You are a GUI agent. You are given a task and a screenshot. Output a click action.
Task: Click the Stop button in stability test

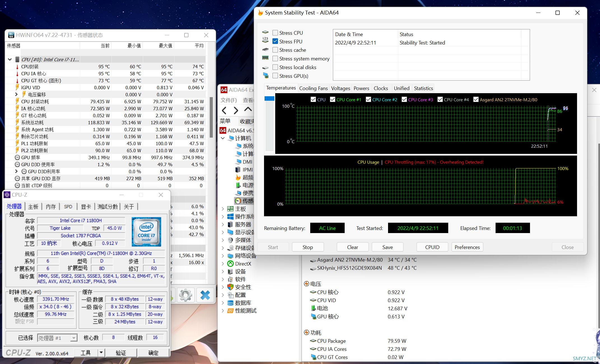308,247
